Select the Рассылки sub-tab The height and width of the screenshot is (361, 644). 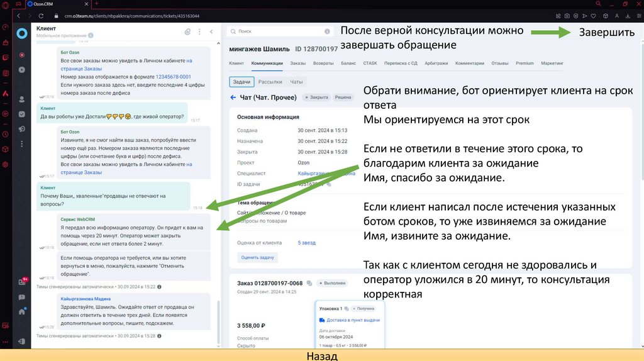[x=270, y=82]
